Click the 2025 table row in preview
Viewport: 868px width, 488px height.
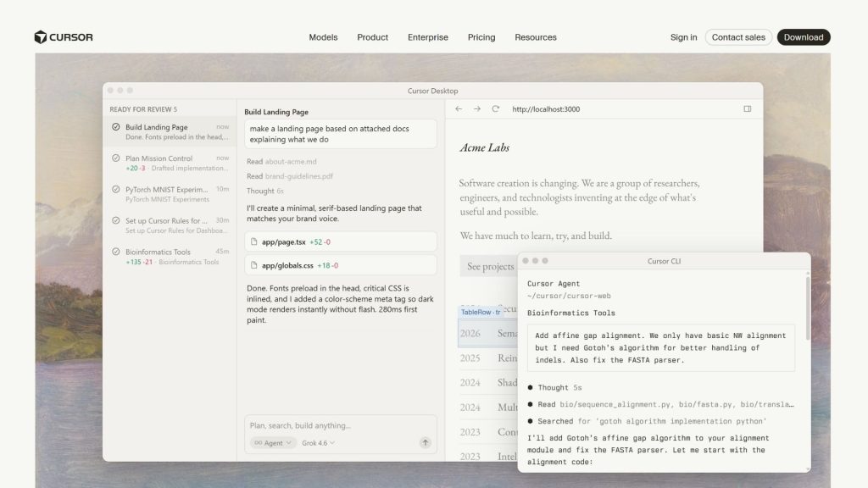coord(487,358)
